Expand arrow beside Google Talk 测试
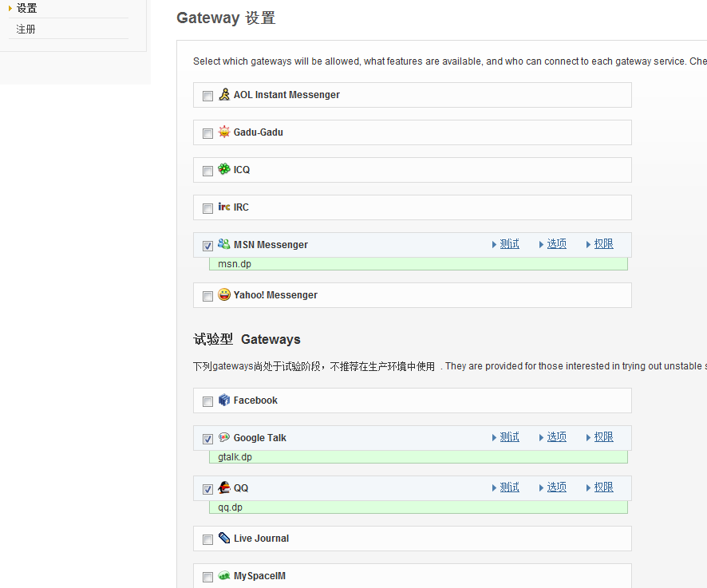 (x=494, y=437)
